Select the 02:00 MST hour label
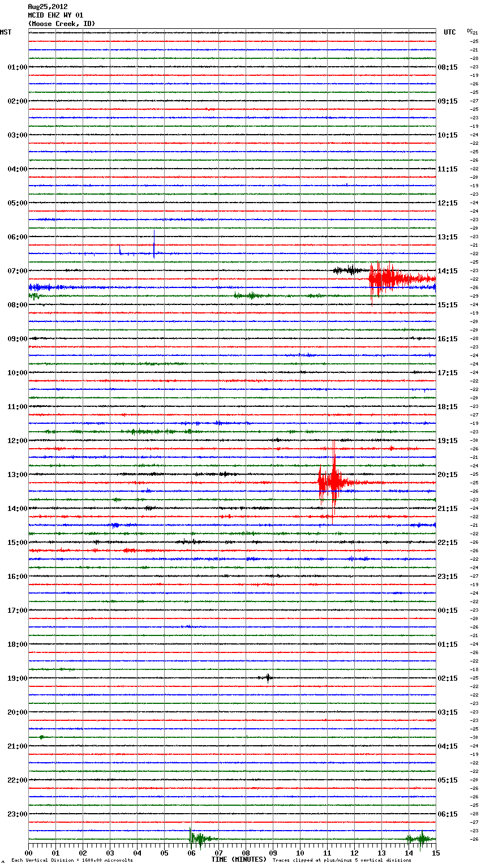Viewport: 481px width, 868px height. pyautogui.click(x=18, y=101)
